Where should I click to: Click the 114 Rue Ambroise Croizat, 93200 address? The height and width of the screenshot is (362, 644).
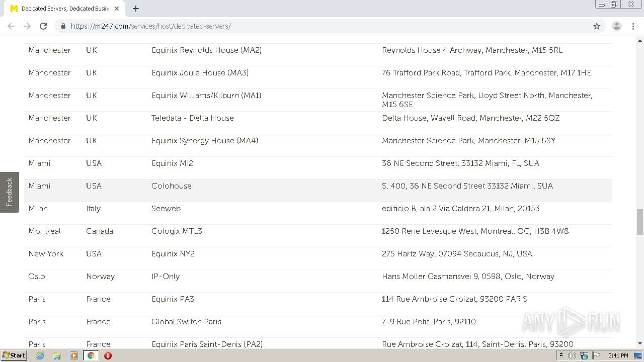(x=454, y=299)
